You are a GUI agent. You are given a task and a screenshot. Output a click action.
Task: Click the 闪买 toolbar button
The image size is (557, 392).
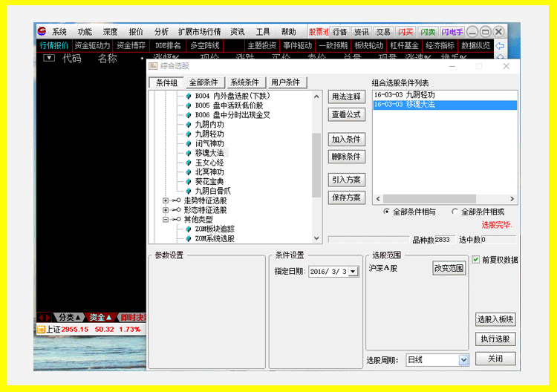[x=405, y=33]
